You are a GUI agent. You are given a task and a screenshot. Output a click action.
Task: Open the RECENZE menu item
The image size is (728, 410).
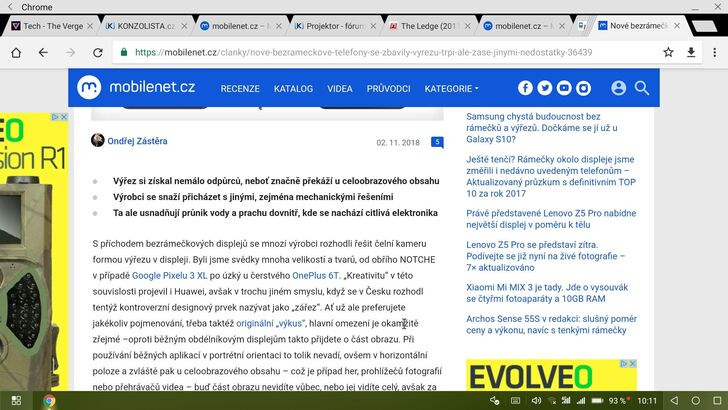coord(240,88)
